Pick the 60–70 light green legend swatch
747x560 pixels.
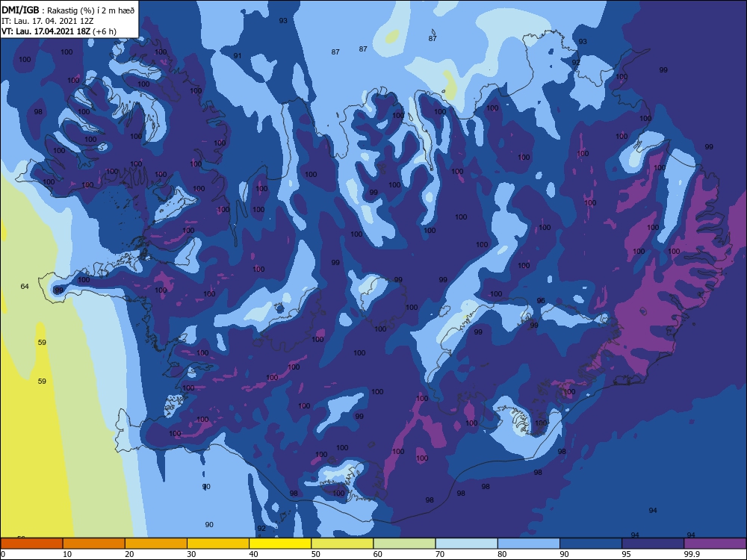[x=404, y=544]
